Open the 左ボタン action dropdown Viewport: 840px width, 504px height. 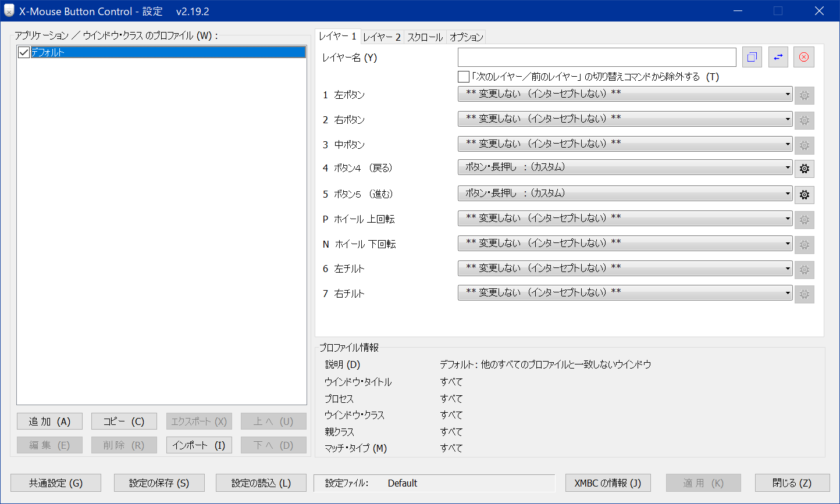[x=625, y=94]
